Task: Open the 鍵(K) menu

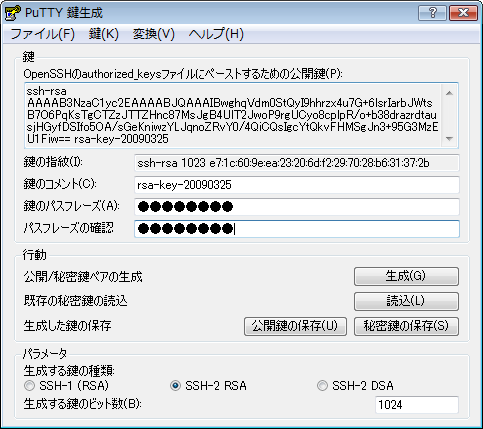Action: pyautogui.click(x=104, y=34)
